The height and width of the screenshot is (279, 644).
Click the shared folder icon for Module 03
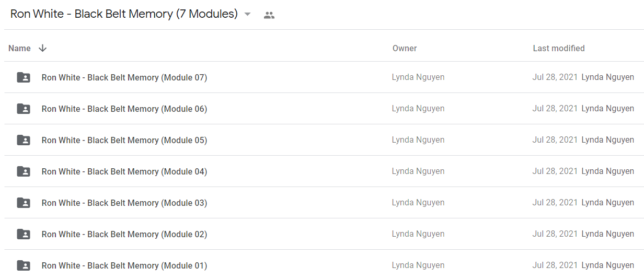point(24,203)
